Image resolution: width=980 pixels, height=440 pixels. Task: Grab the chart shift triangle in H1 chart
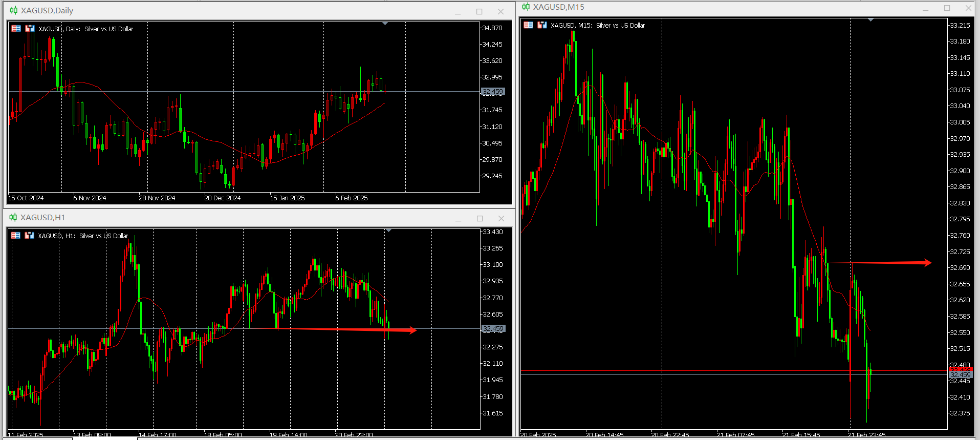(389, 231)
